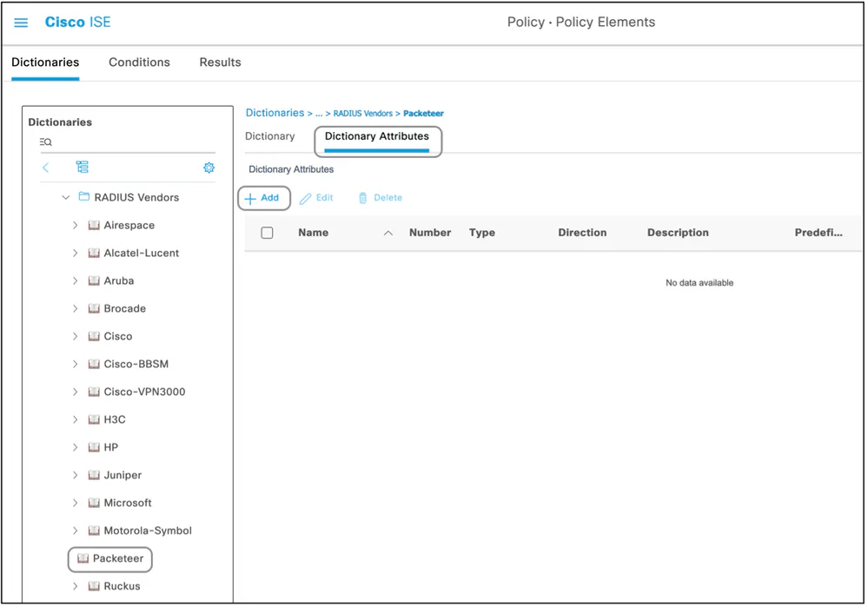Image resolution: width=868 pixels, height=606 pixels.
Task: Open the Dictionaries breadcrumb link
Action: [x=275, y=113]
